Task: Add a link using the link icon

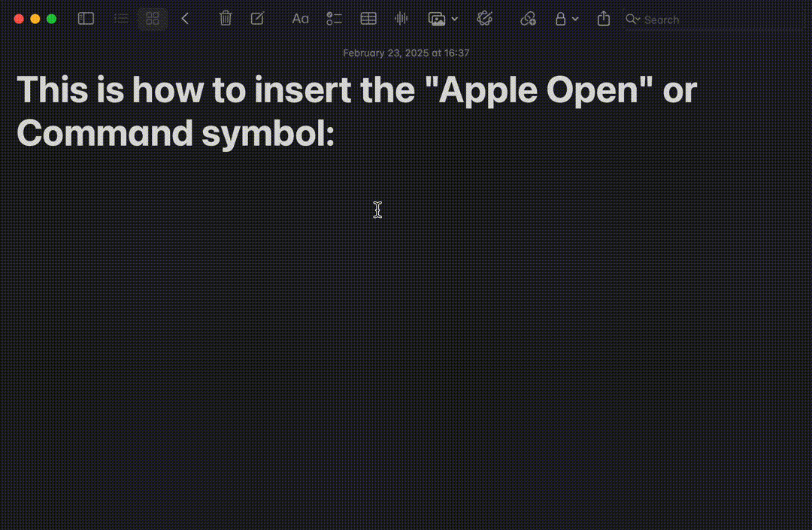Action: click(x=527, y=18)
